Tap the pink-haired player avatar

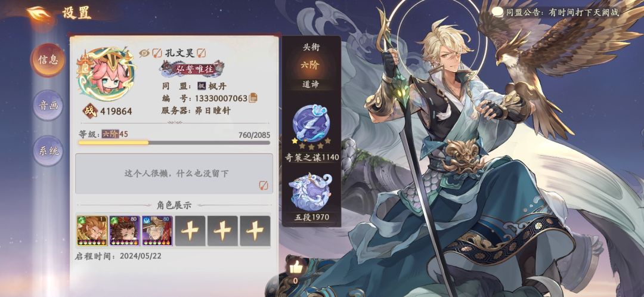point(106,75)
